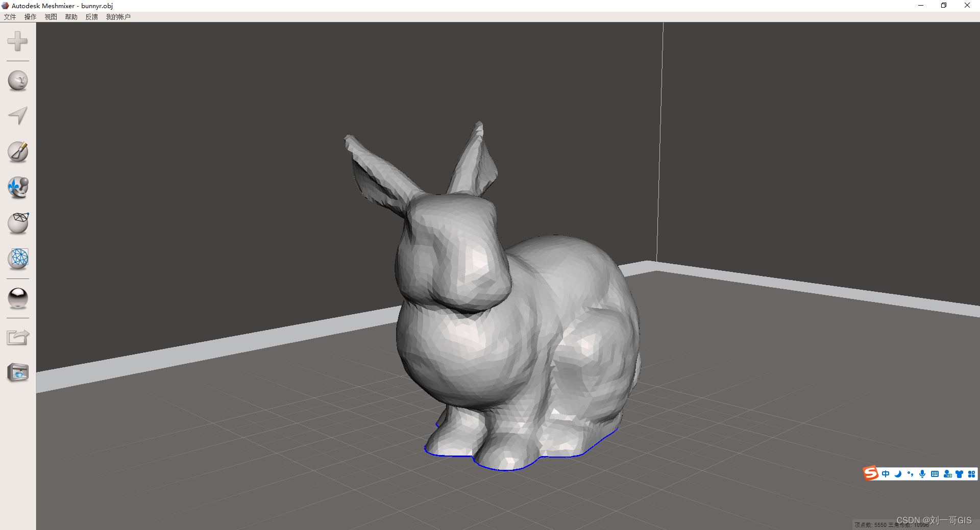Viewport: 980px width, 530px height.
Task: Open the 我的帐户 menu
Action: [118, 17]
